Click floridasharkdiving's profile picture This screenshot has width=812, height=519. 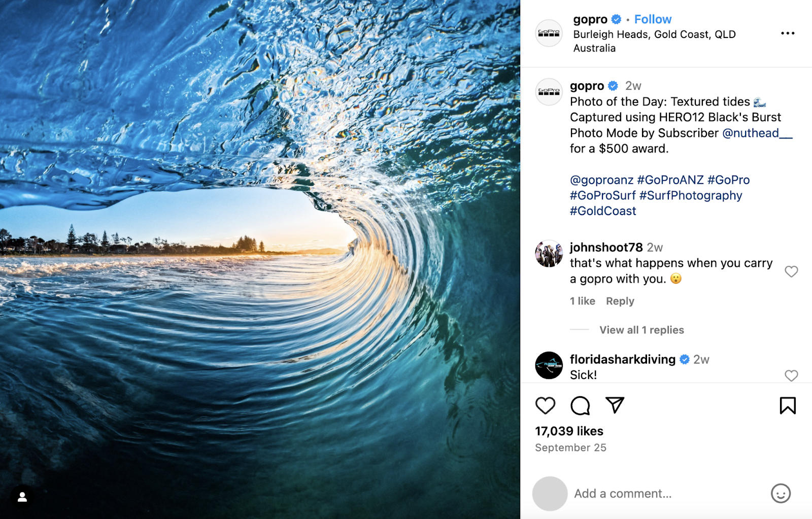[549, 365]
